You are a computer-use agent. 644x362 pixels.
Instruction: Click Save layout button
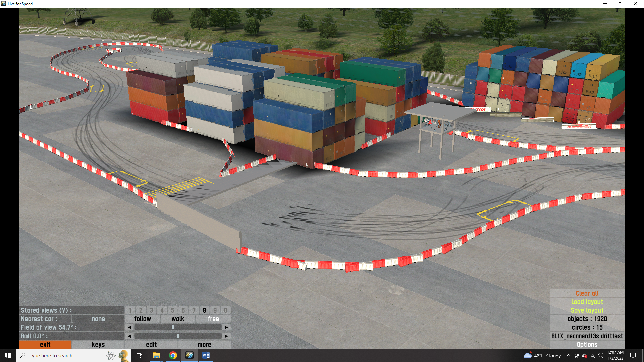(587, 310)
